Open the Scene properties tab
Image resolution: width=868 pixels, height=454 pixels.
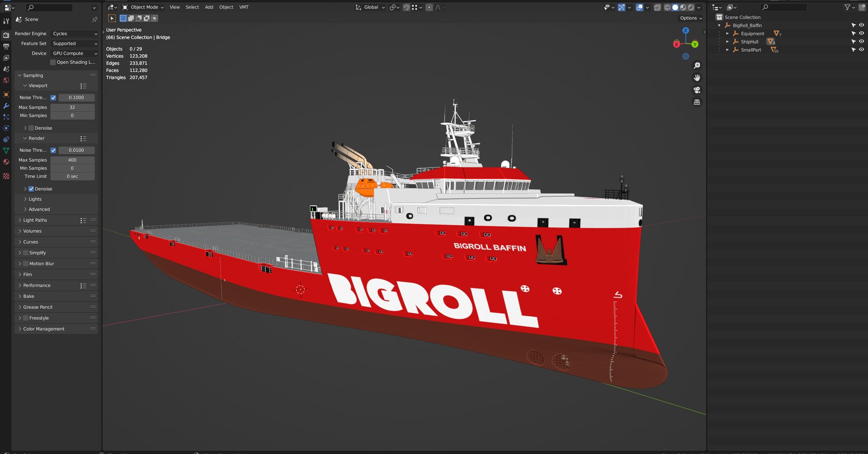coord(6,69)
